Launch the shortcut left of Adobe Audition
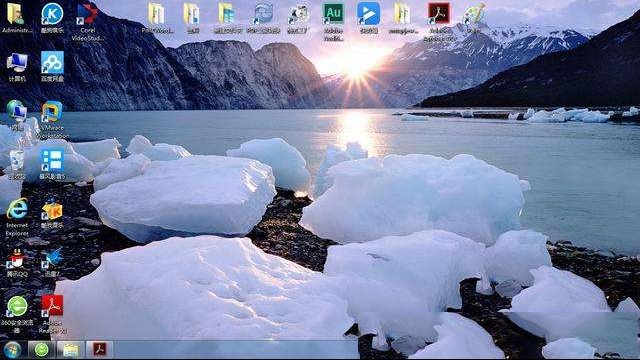640x360 pixels. (298, 18)
